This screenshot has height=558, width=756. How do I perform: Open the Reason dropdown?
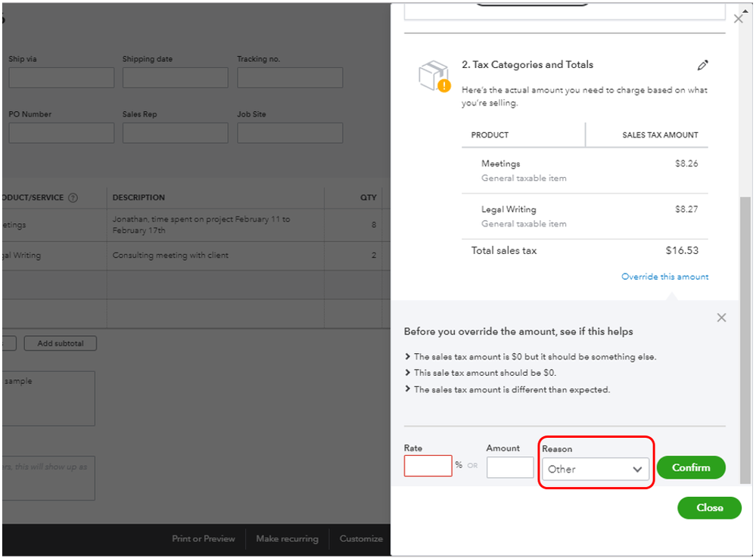[595, 469]
